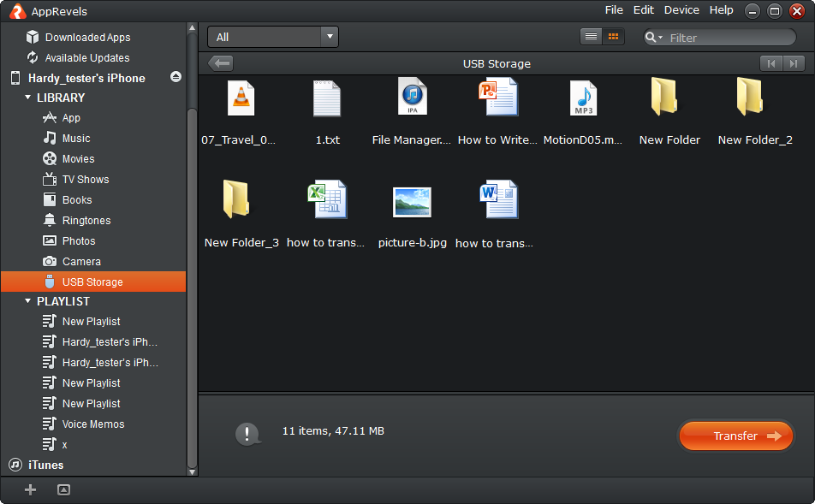815x504 pixels.
Task: Click the eject icon beside Hardy_tester's iPhone
Action: pos(175,77)
